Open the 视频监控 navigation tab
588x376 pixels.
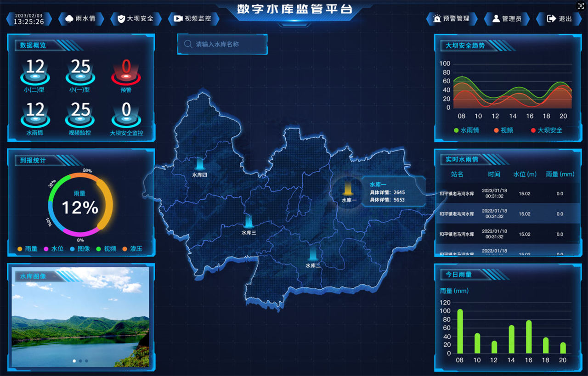(x=193, y=19)
